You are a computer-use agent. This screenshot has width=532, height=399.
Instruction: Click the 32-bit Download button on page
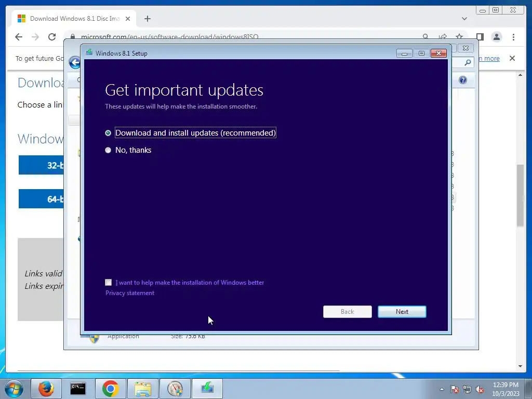tap(41, 165)
